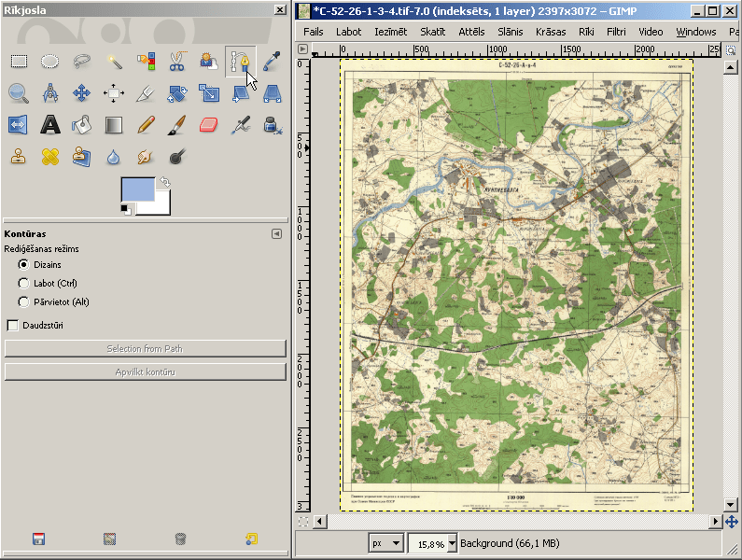Select the Flip tool

19,125
